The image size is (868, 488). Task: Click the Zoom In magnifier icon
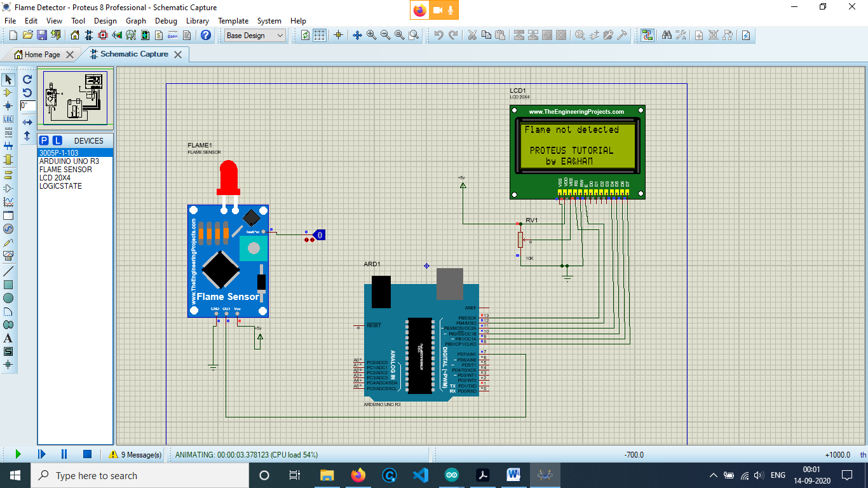coord(372,35)
